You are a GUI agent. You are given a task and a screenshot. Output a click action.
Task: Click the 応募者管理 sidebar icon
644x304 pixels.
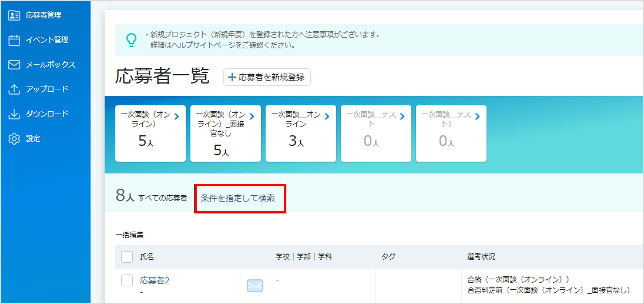coord(14,15)
